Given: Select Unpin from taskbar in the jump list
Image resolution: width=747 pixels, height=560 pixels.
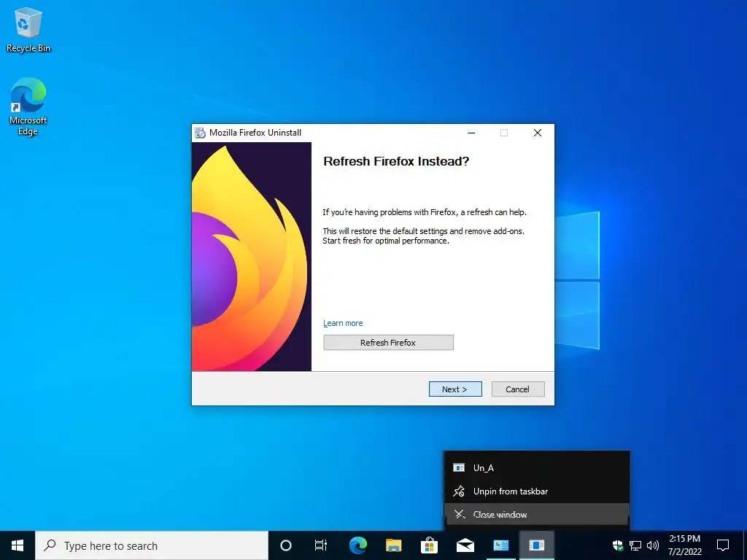Looking at the screenshot, I should (x=536, y=491).
